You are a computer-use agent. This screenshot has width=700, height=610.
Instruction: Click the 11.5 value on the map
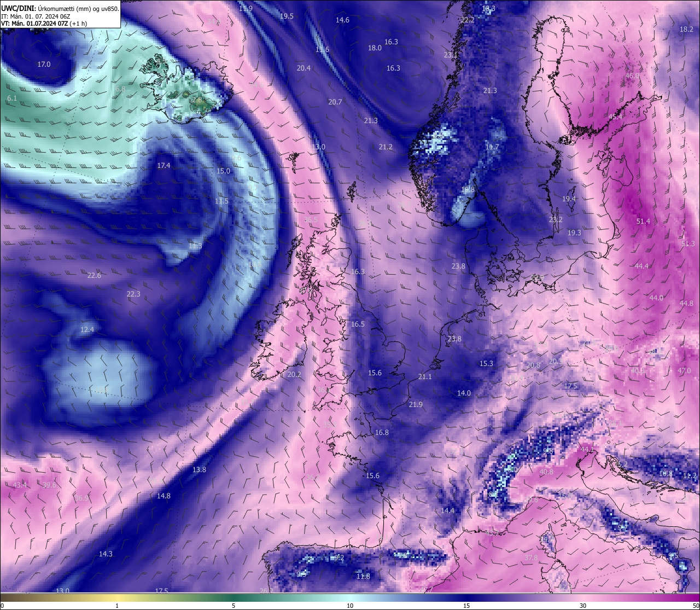221,202
